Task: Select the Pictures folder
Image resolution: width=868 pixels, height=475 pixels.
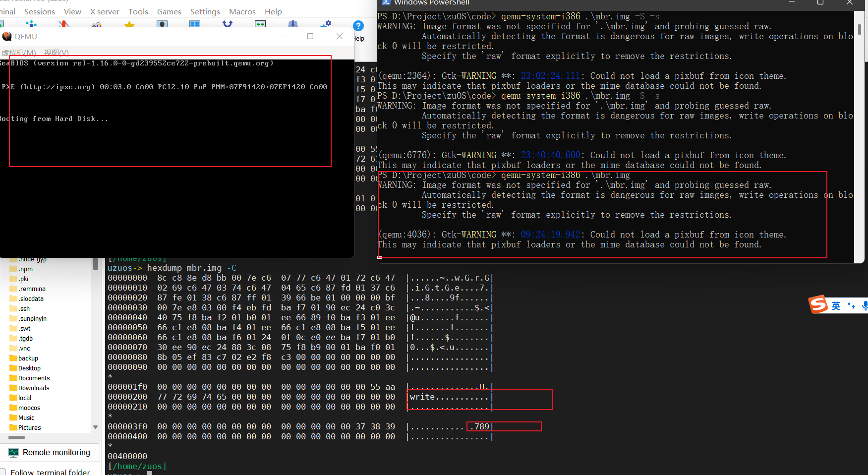Action: (x=25, y=428)
